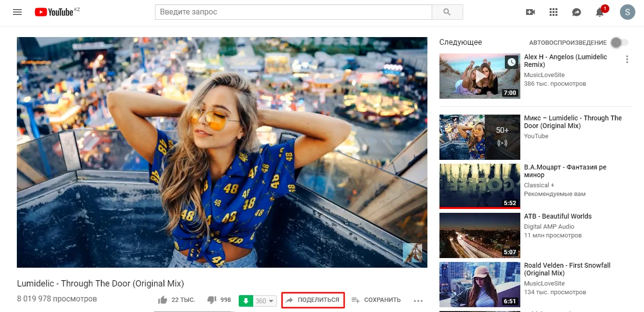Open Alex H - Angelos thumbnail
The height and width of the screenshot is (312, 644).
479,76
